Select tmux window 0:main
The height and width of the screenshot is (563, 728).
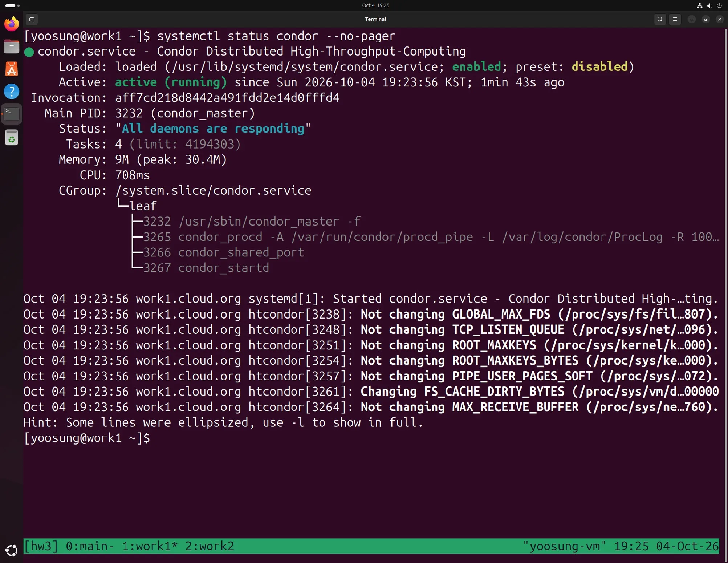pyautogui.click(x=89, y=546)
